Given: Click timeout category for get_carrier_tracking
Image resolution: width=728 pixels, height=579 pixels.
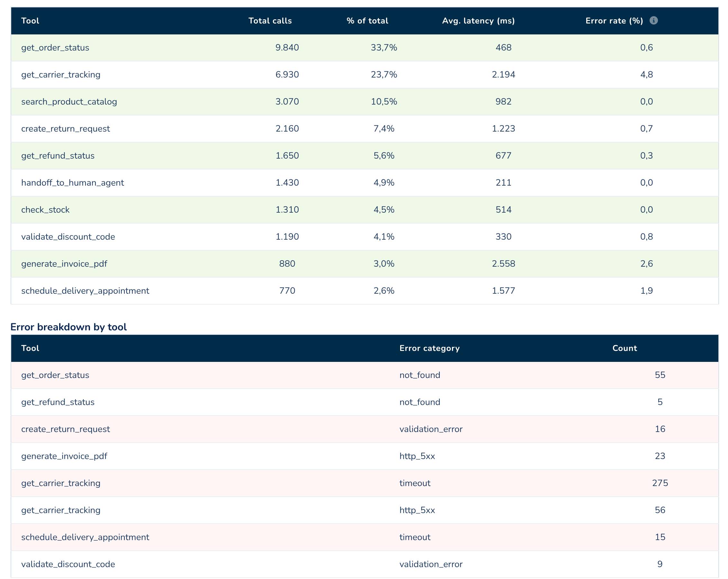Looking at the screenshot, I should (415, 483).
